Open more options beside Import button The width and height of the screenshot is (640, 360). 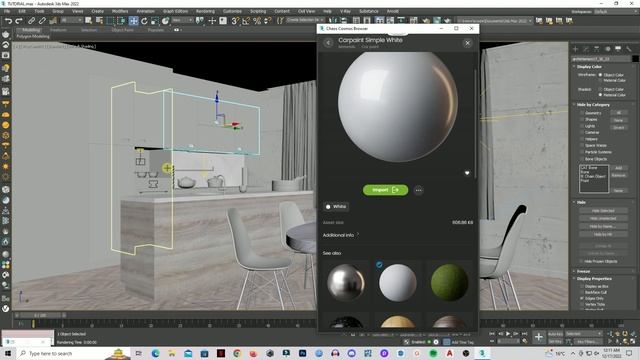[x=418, y=190]
